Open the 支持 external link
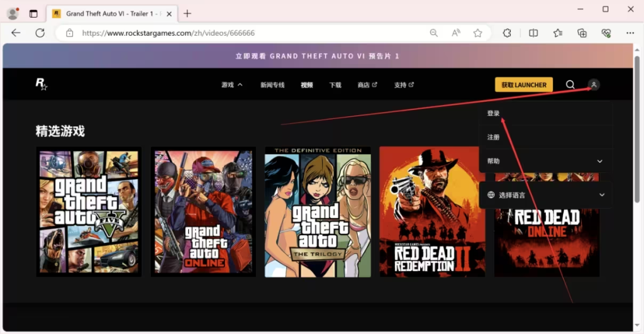 [404, 85]
